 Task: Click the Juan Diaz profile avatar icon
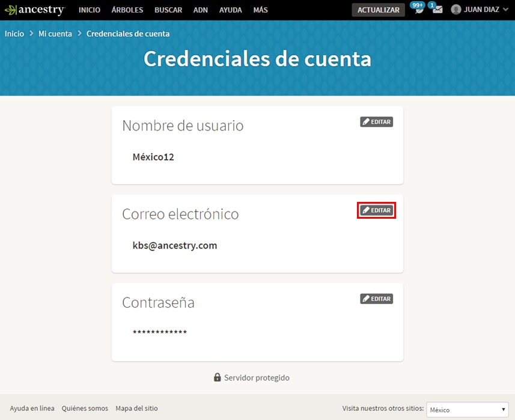[x=455, y=9]
